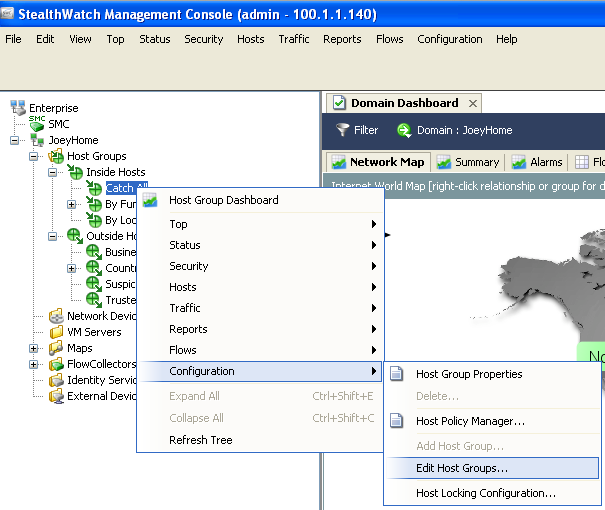Image resolution: width=605 pixels, height=510 pixels.
Task: Collapse the Inside Hosts group
Action: pos(53,172)
